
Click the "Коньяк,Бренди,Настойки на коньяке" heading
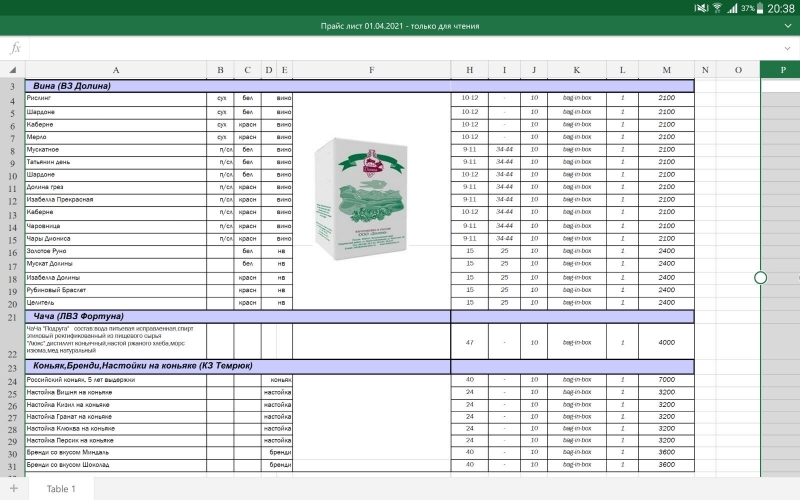tap(238, 366)
